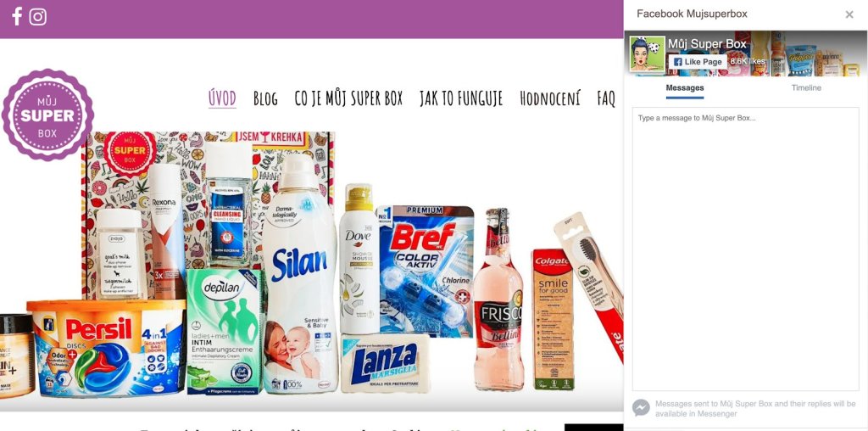Click the Messenger icon below message box

click(x=641, y=408)
